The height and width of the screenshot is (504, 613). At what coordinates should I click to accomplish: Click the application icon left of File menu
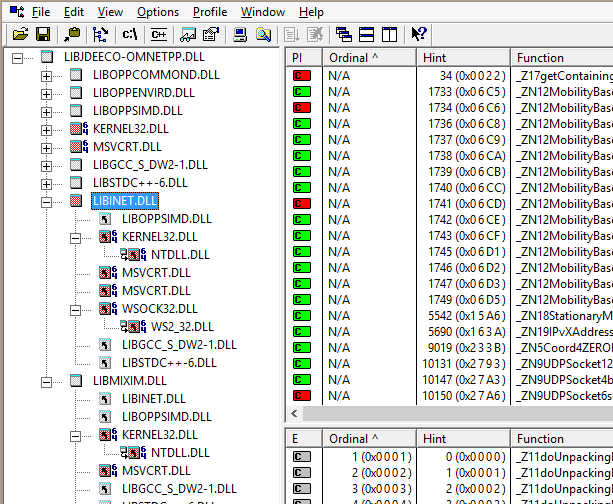click(17, 12)
